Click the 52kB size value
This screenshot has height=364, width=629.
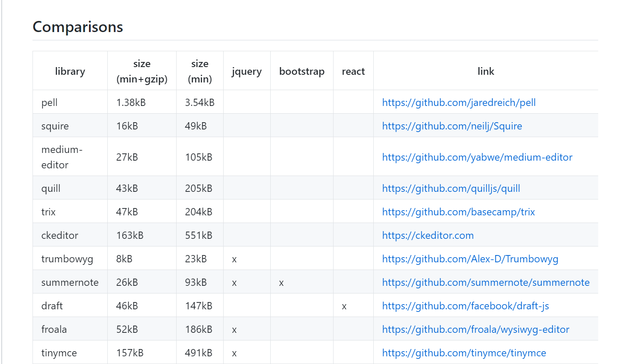(127, 329)
